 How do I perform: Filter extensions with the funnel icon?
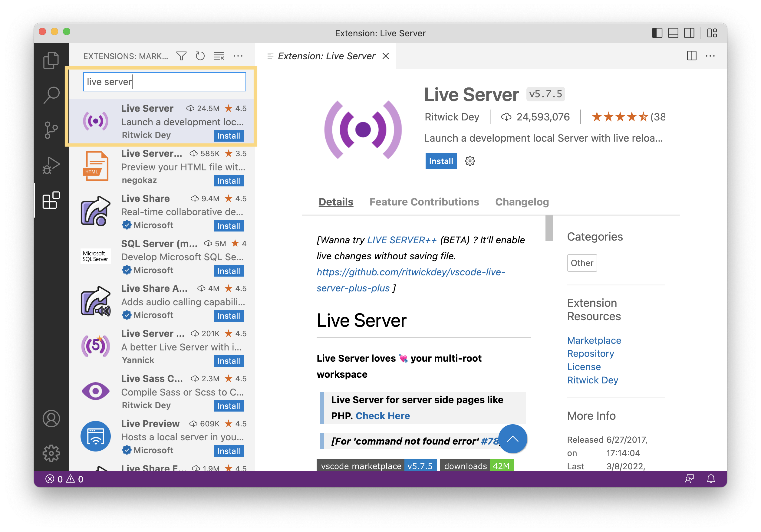(181, 56)
